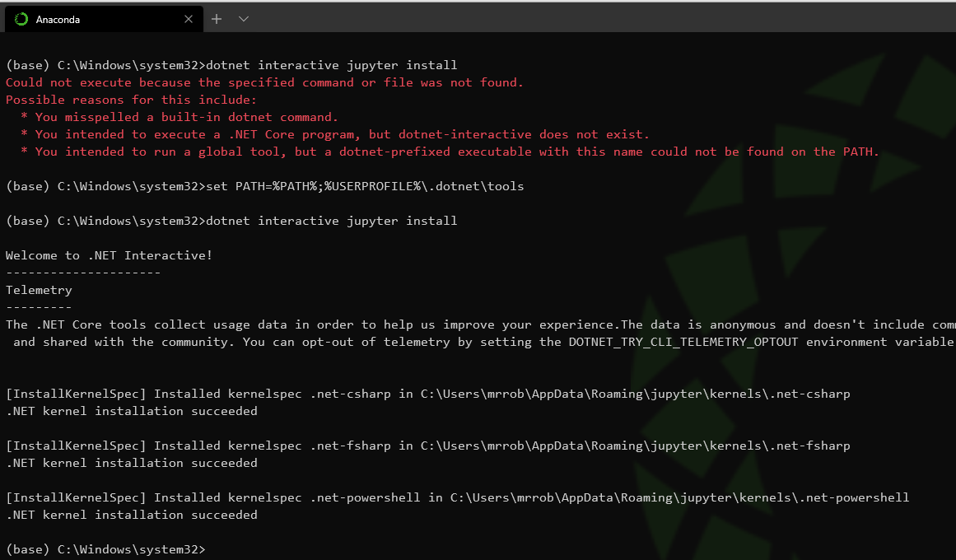This screenshot has width=956, height=560.
Task: Click 'Welcome to .NET Interactive!' text
Action: click(109, 255)
